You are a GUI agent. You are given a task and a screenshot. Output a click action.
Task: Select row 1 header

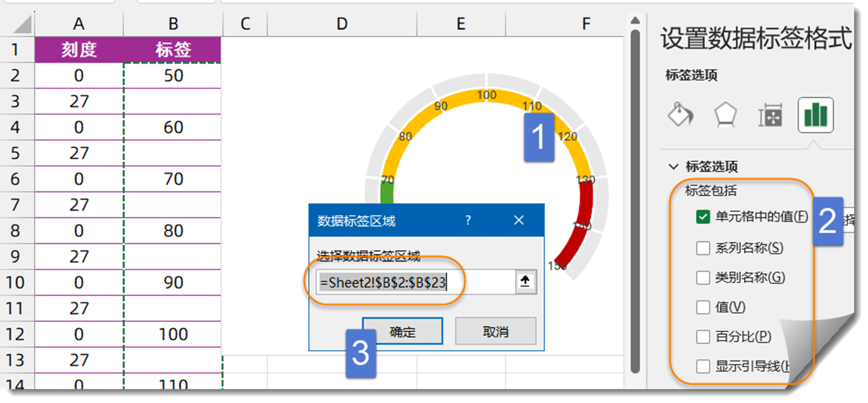[x=16, y=50]
